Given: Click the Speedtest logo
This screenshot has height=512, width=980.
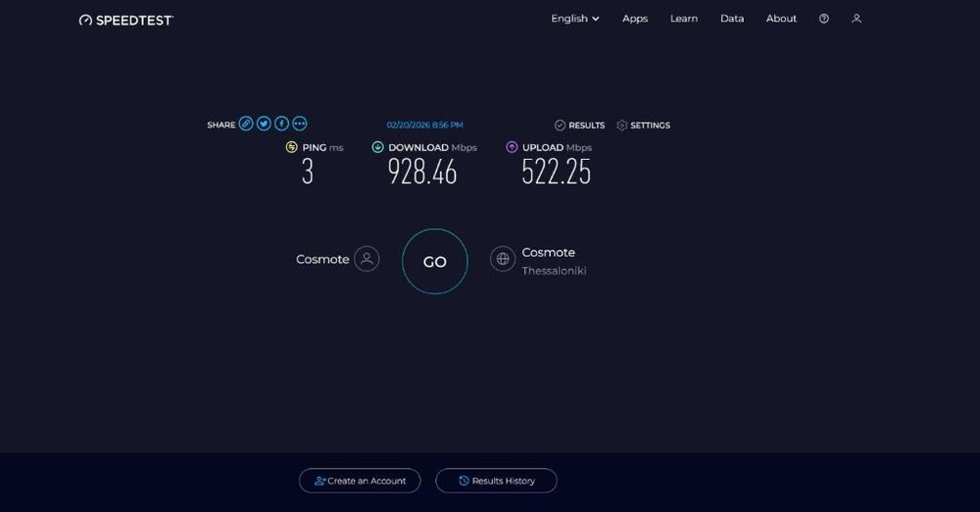Looking at the screenshot, I should click(126, 20).
